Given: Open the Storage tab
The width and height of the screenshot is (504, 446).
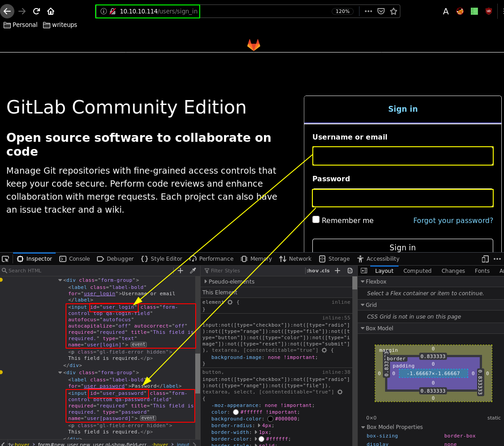Looking at the screenshot, I should [x=334, y=259].
